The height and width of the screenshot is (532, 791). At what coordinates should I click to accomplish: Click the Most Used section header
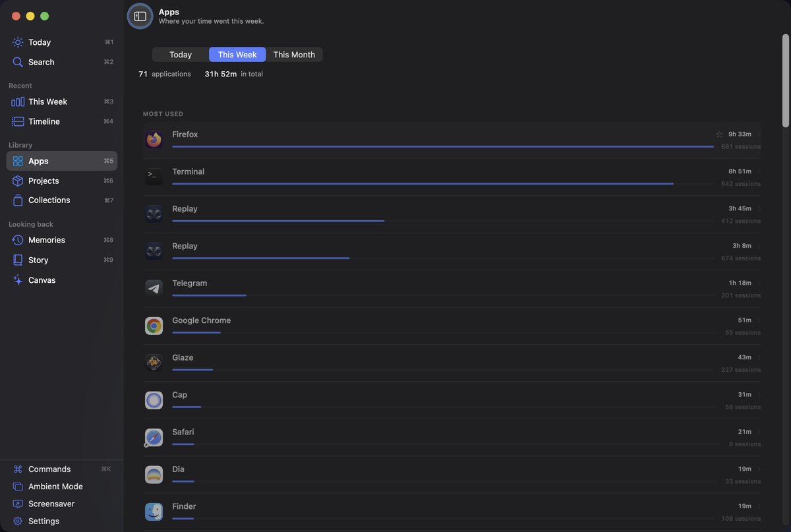point(163,114)
